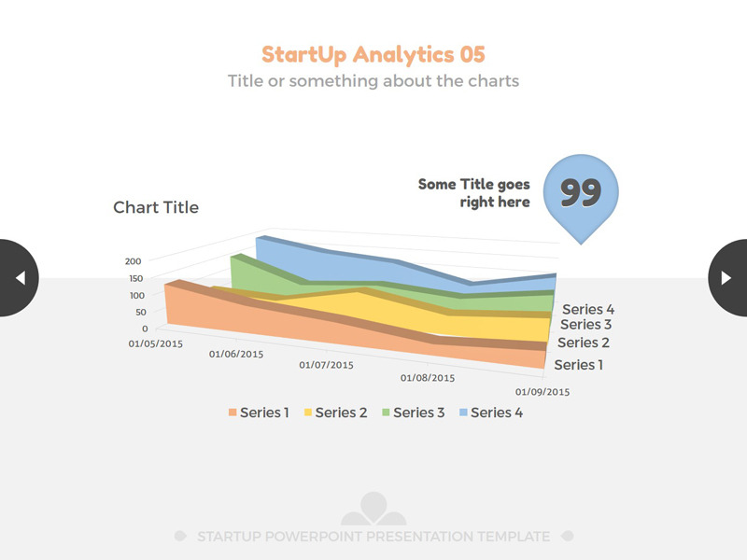Click the Chart Title text
Viewport: 747px width, 560px height.
(156, 207)
